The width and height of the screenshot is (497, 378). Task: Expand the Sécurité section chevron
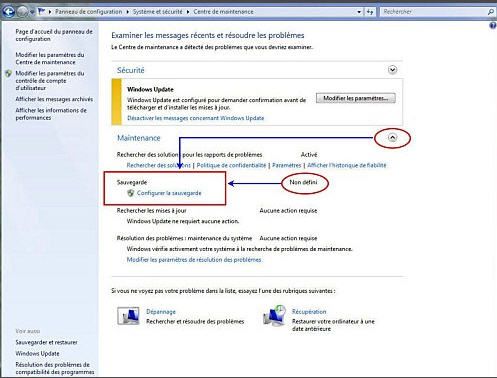392,70
